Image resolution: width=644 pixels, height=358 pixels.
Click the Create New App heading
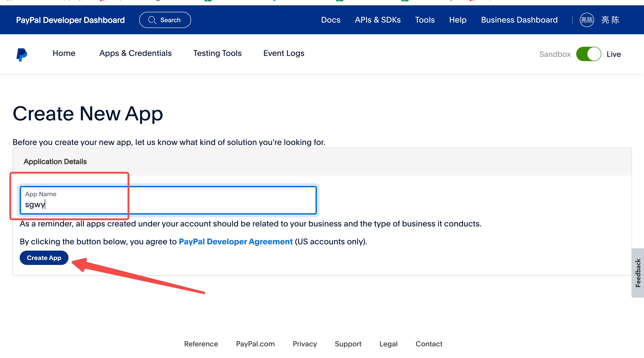(88, 114)
